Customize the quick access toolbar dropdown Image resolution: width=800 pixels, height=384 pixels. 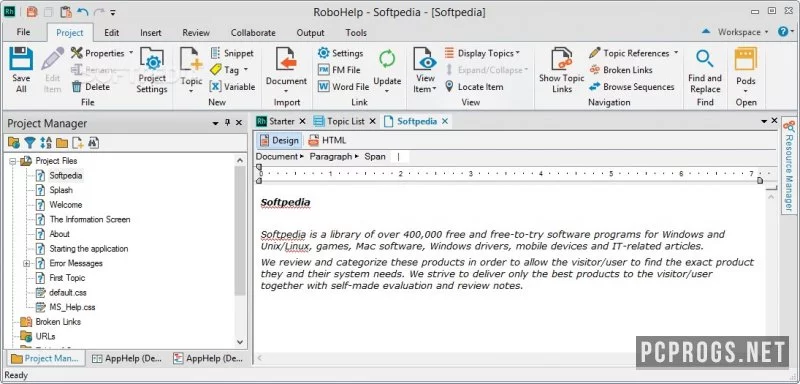(x=113, y=12)
